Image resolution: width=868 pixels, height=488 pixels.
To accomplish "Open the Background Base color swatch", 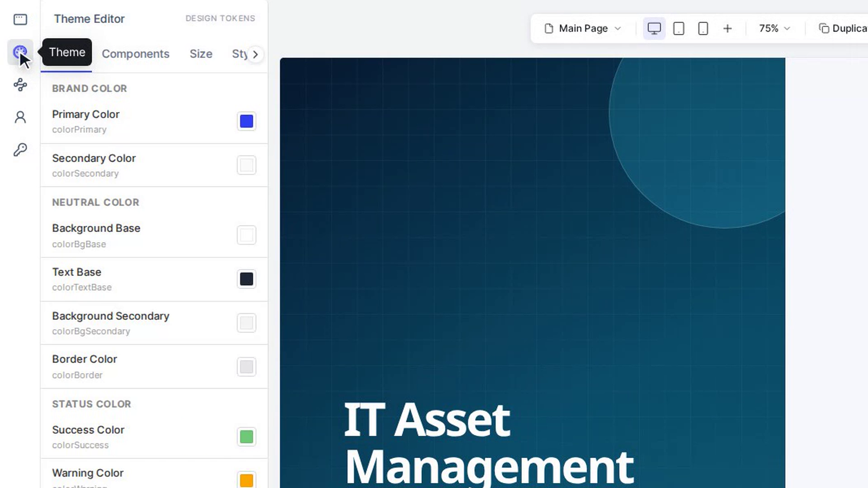I will (x=246, y=235).
